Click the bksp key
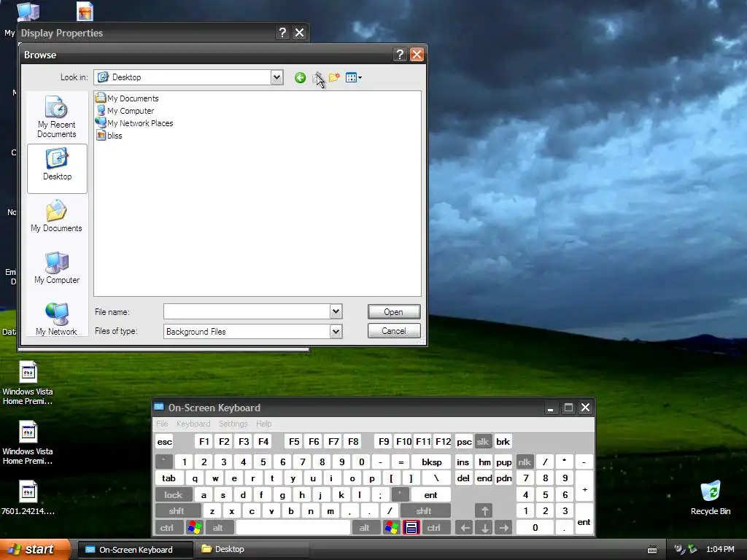 tap(432, 462)
